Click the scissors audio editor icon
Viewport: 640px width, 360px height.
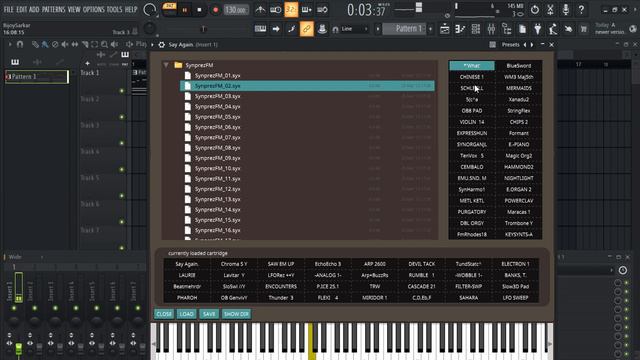(x=550, y=10)
